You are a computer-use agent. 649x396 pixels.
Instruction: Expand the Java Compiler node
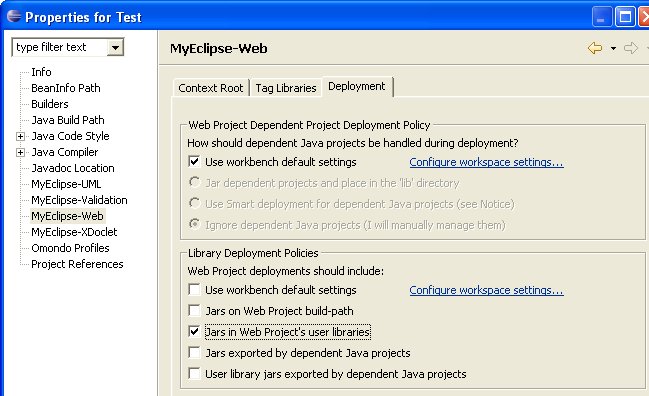(20, 152)
